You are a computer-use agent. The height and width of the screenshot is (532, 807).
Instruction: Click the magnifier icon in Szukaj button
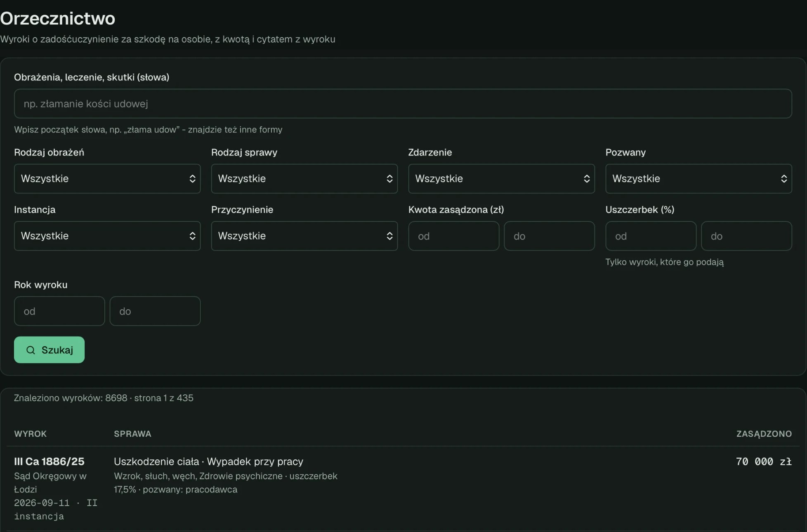(31, 350)
